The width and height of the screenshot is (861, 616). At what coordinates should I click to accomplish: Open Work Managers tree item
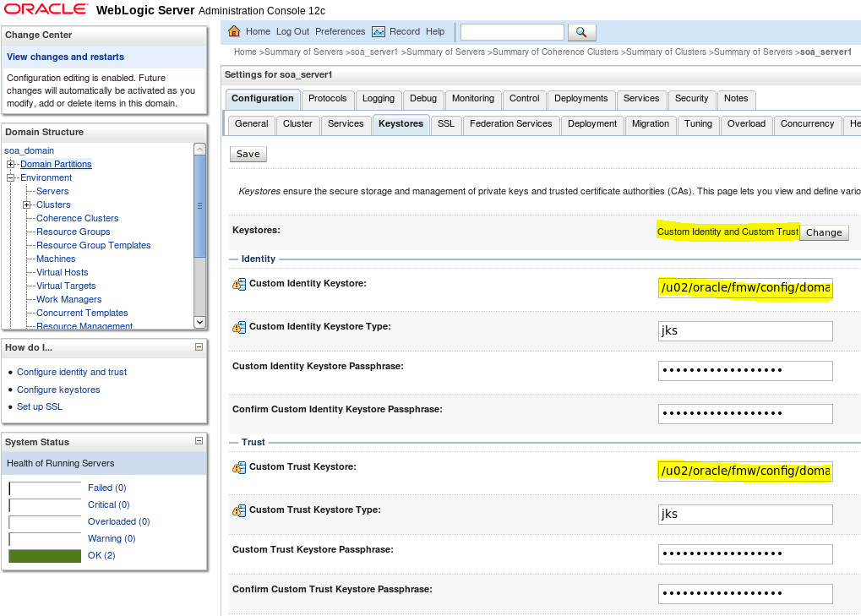[68, 300]
